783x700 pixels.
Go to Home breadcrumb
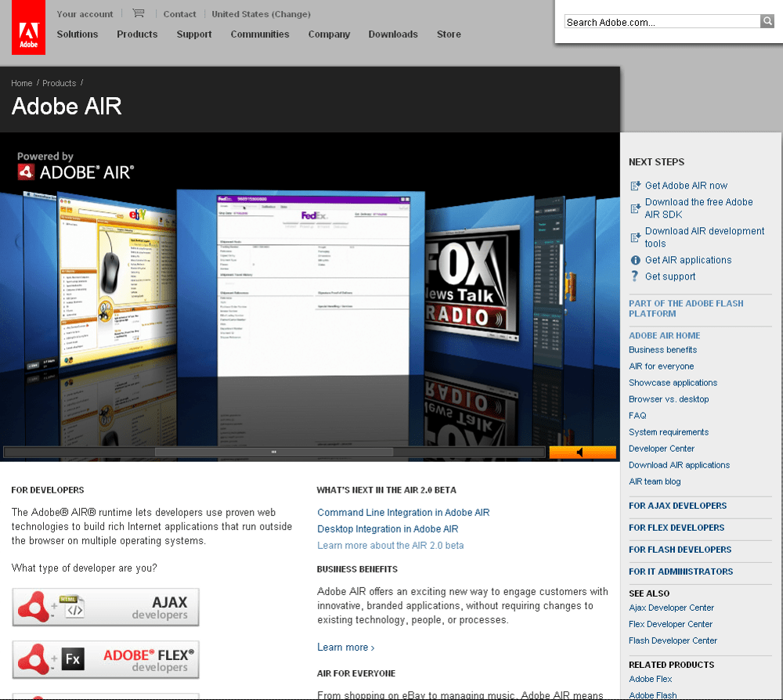[x=21, y=83]
